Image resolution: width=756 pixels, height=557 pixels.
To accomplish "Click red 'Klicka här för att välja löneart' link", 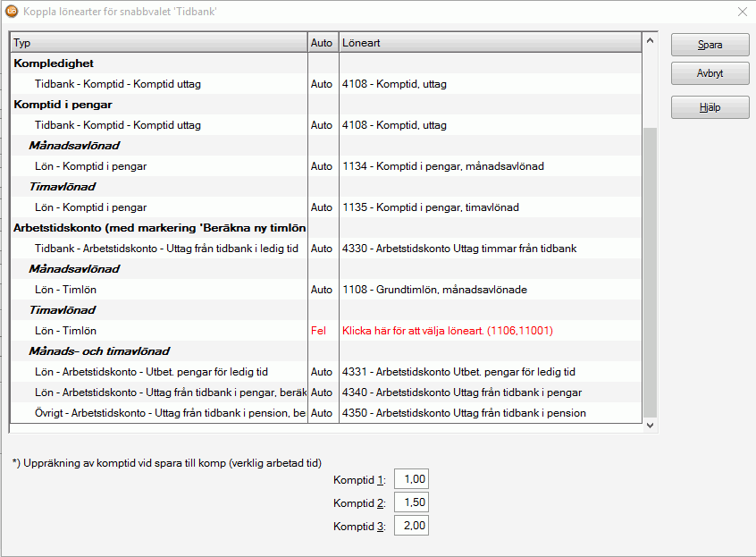I will tap(448, 331).
